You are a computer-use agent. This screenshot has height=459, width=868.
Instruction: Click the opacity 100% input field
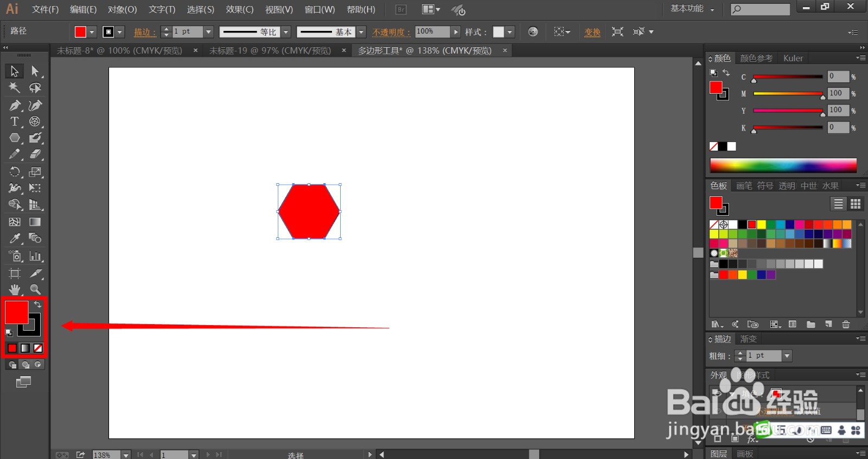click(432, 32)
